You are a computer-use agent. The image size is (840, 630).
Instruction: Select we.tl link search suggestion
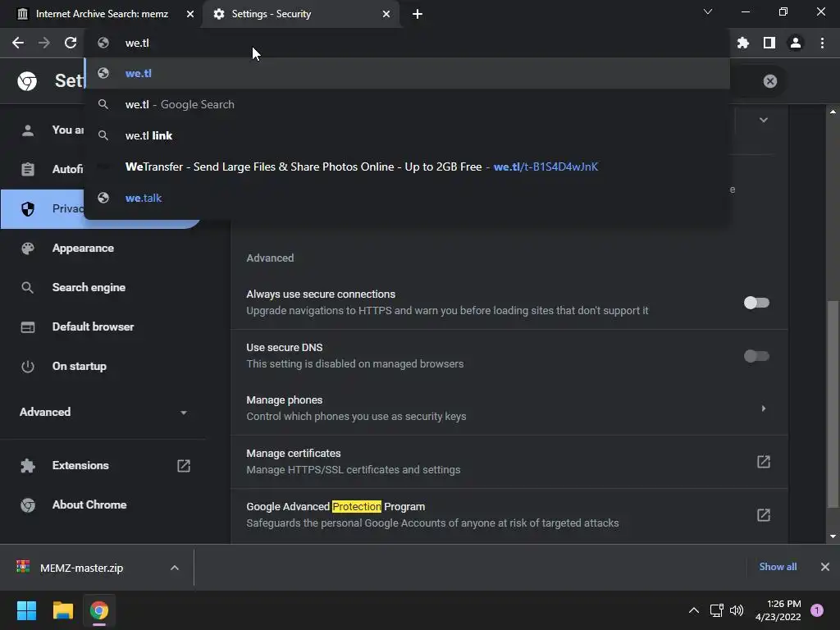(407, 135)
